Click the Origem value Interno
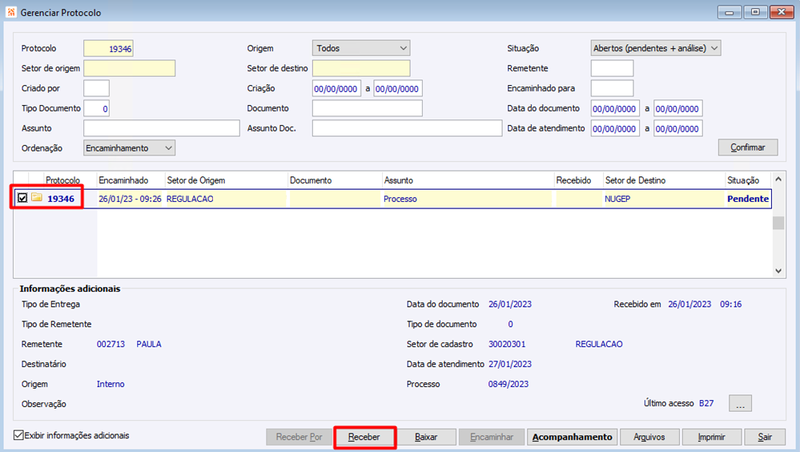The width and height of the screenshot is (800, 452). (111, 384)
